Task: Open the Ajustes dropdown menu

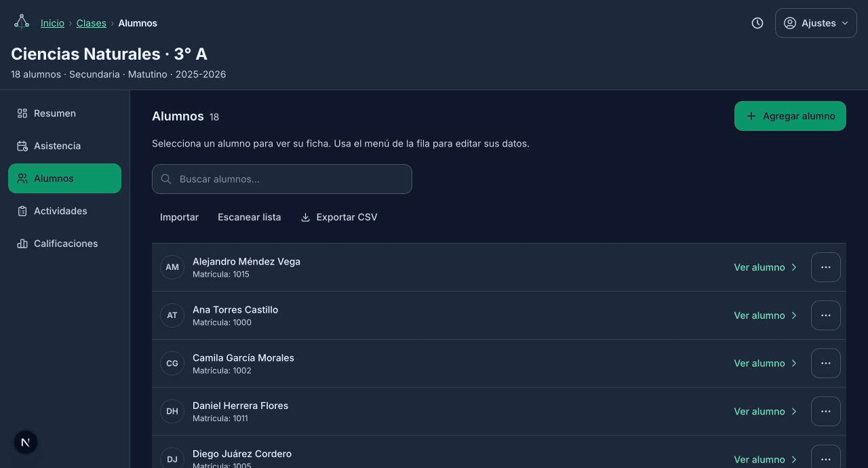Action: tap(816, 23)
